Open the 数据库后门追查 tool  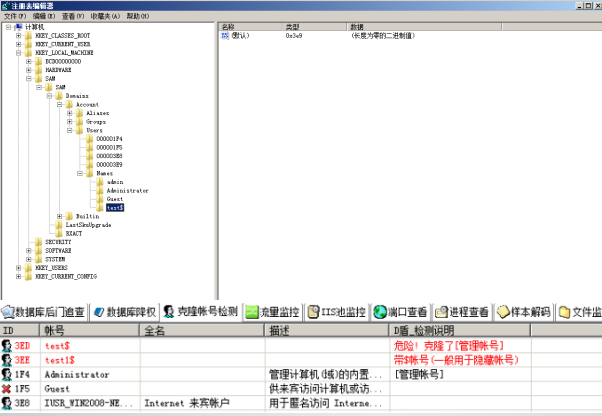(46, 312)
